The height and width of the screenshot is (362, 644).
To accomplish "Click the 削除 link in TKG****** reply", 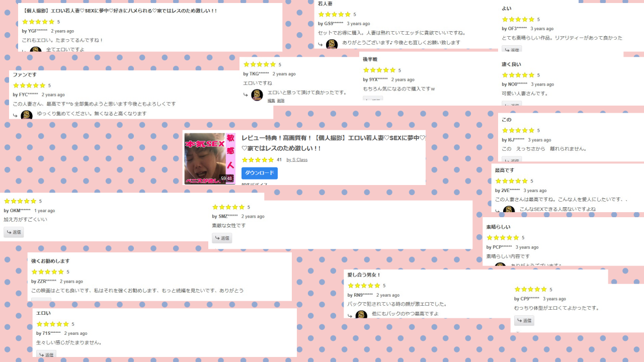I will pos(281,101).
